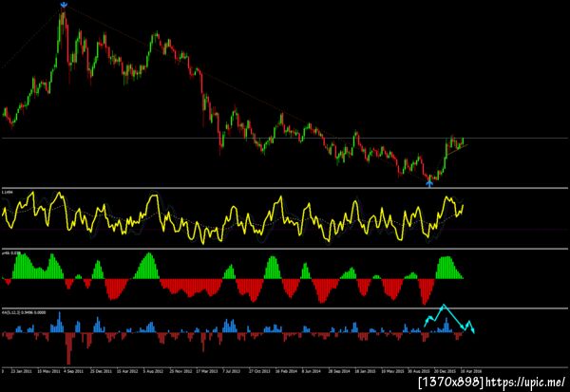Click the 25 Dec 2011 date label
The height and width of the screenshot is (392, 570).
point(101,371)
